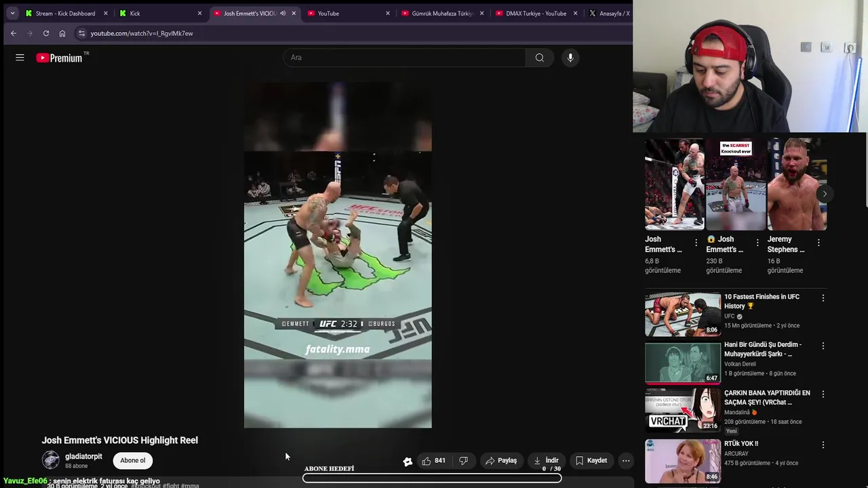Screen dimensions: 868x488
Task: Open options for Hani Bir Gündü video
Action: point(823,346)
